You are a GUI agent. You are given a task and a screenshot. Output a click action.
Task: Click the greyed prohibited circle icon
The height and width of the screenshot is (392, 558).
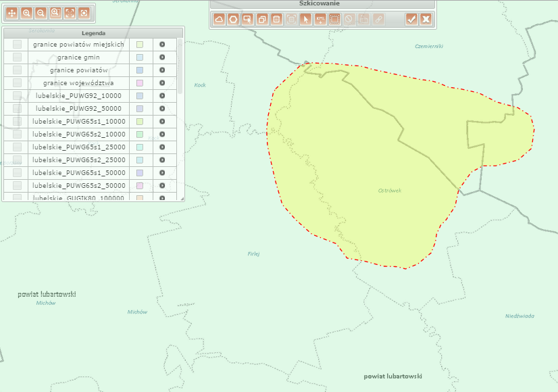pyautogui.click(x=349, y=19)
